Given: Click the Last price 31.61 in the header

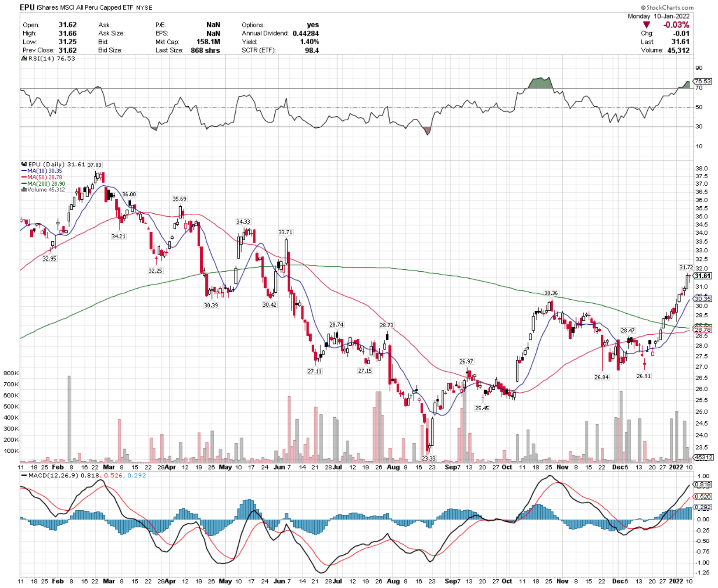Looking at the screenshot, I should 680,42.
